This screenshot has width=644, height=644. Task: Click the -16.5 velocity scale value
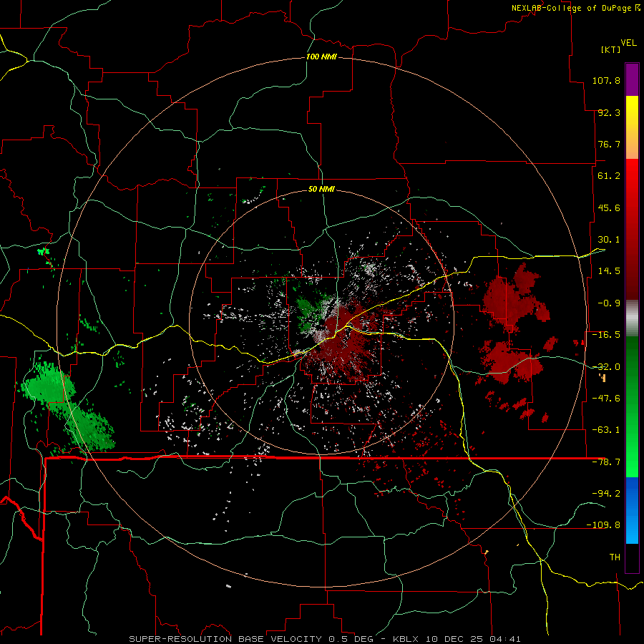point(606,335)
